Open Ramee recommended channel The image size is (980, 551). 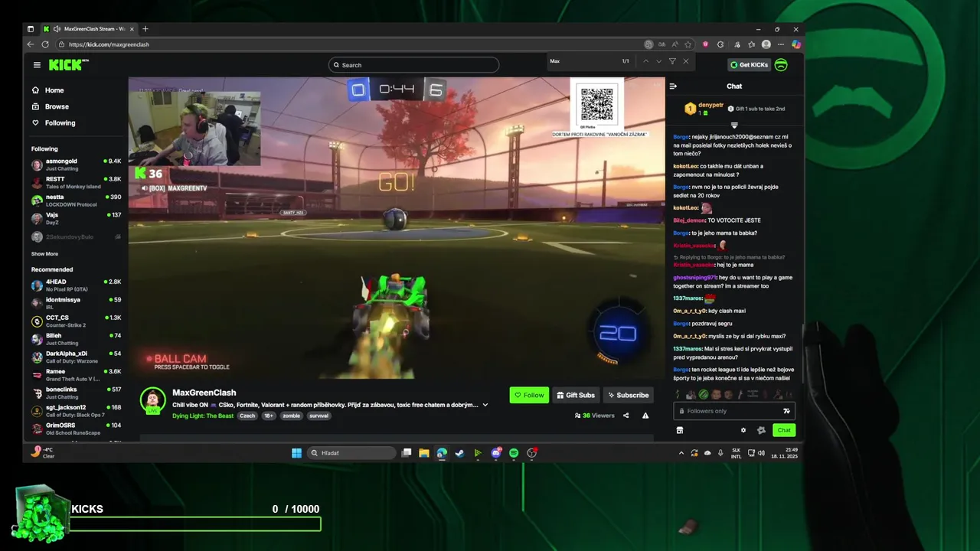click(x=76, y=375)
